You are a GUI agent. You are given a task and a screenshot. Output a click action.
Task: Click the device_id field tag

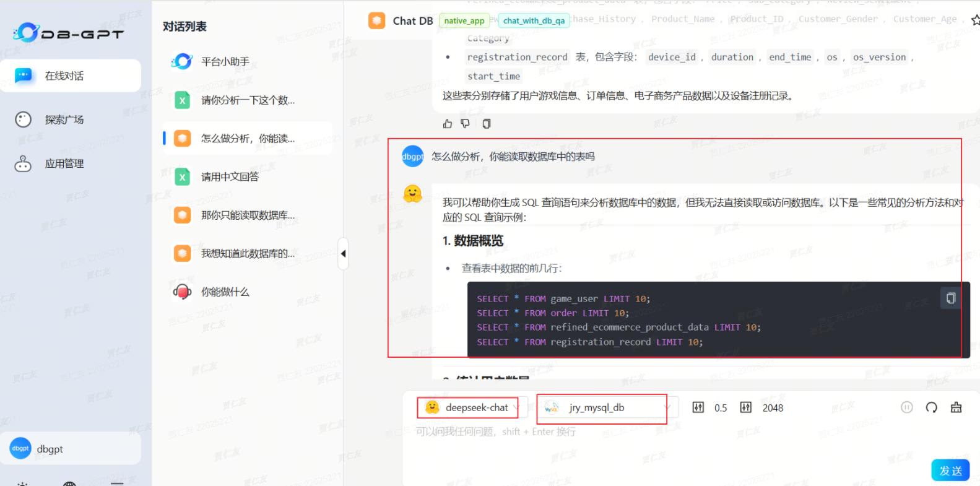coord(672,57)
